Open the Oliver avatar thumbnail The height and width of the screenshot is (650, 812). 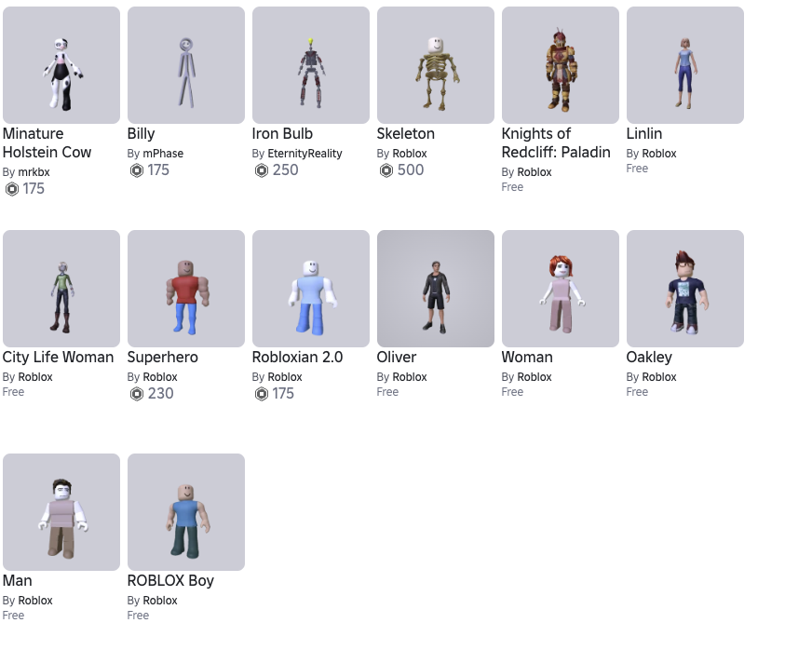(436, 289)
